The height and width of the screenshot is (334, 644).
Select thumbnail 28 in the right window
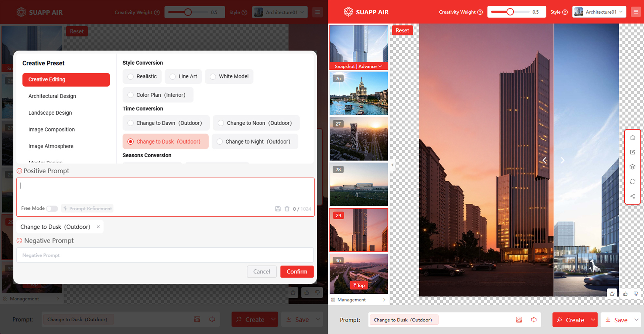tap(359, 185)
